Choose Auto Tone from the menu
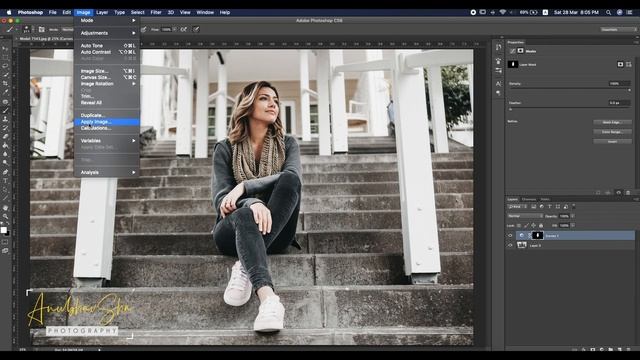 tap(107, 46)
